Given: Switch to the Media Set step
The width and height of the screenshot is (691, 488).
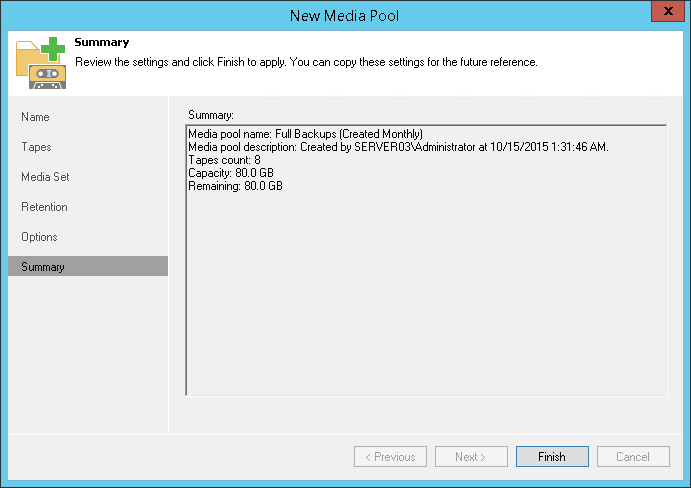Looking at the screenshot, I should (x=45, y=177).
